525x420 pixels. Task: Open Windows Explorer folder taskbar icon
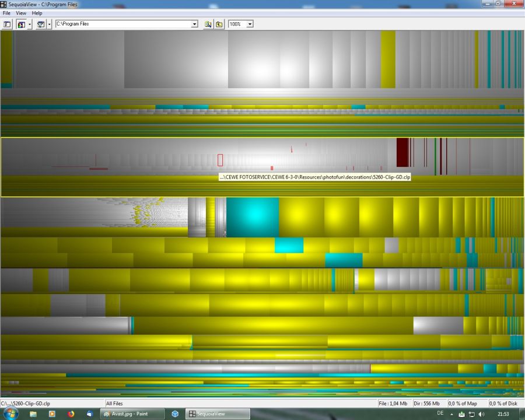tap(33, 414)
